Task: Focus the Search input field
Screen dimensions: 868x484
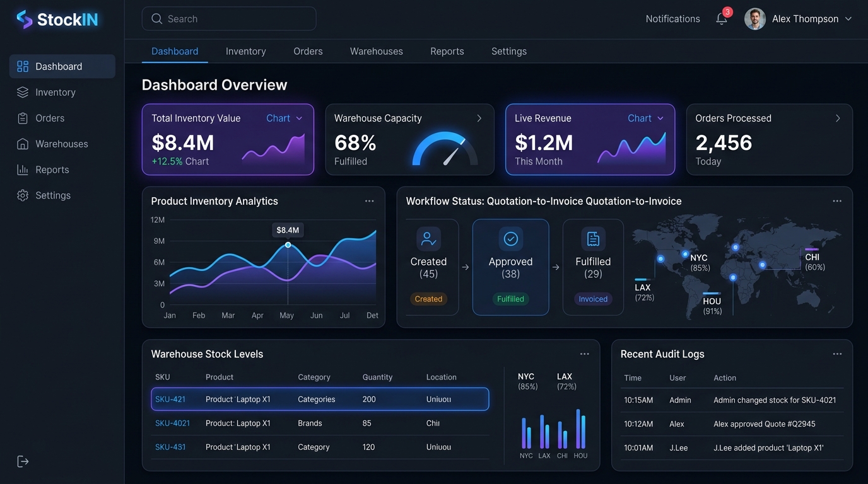Action: pyautogui.click(x=229, y=19)
